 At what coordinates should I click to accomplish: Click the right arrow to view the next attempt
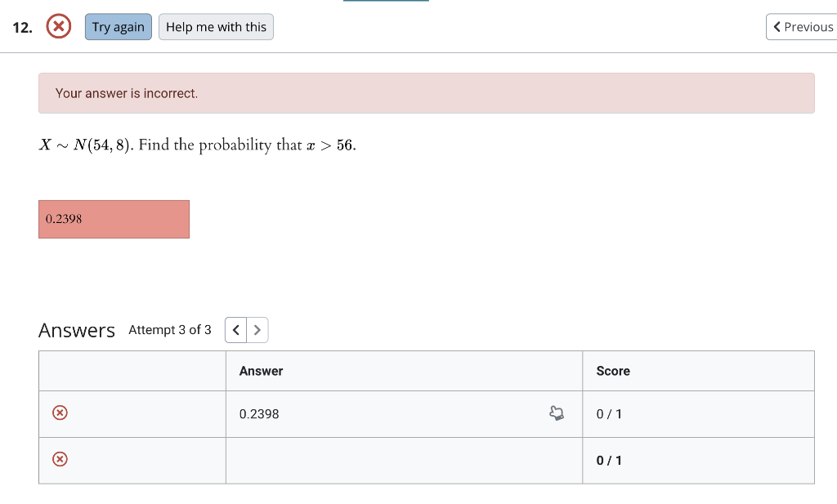click(257, 329)
